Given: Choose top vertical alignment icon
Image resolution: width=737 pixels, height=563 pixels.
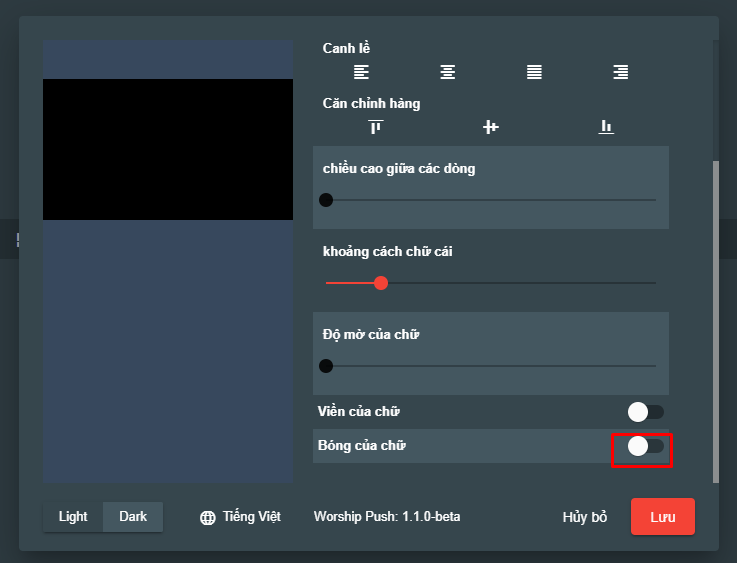Looking at the screenshot, I should (376, 127).
